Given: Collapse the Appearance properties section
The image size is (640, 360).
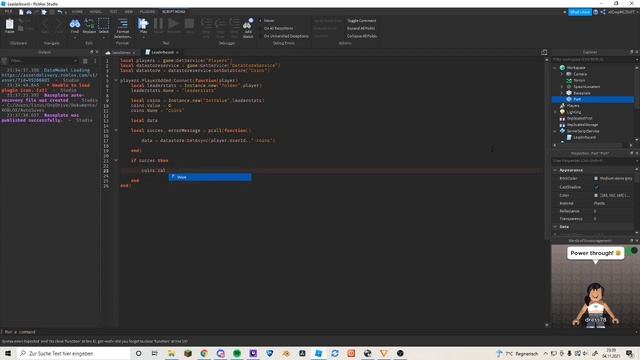Looking at the screenshot, I should pos(555,170).
